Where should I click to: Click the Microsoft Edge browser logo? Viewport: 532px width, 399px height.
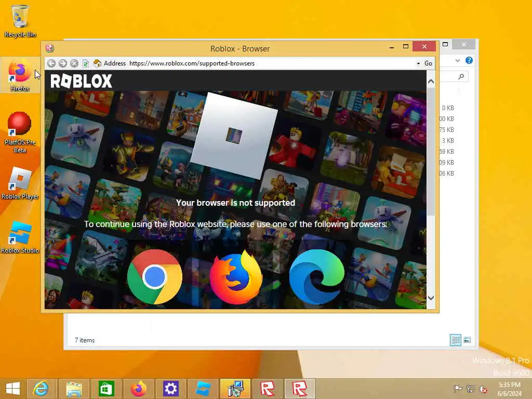click(317, 277)
